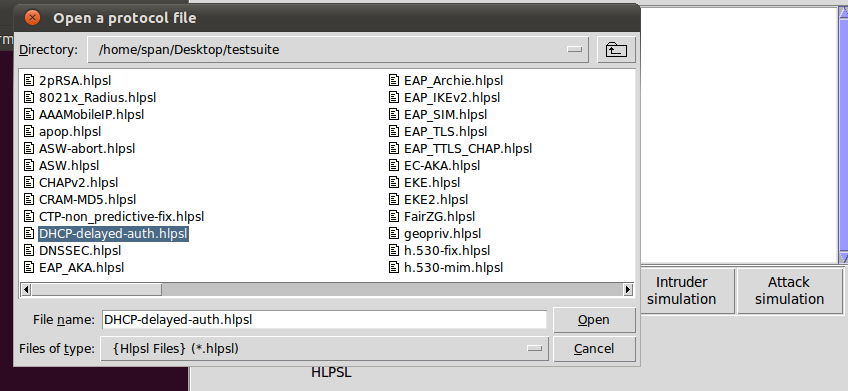Select the DNSSEC.hlpsl file name
Image resolution: width=848 pixels, height=391 pixels.
80,250
